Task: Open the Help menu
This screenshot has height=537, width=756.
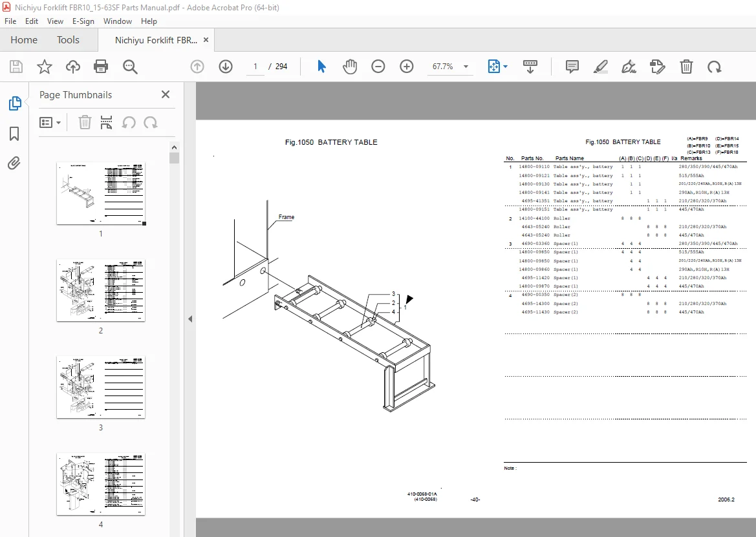Action: pyautogui.click(x=149, y=21)
